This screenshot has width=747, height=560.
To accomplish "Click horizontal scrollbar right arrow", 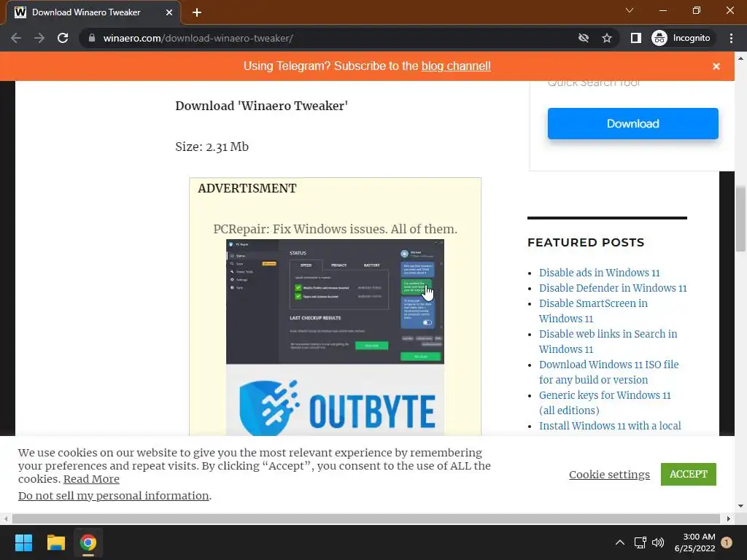I will pos(729,518).
